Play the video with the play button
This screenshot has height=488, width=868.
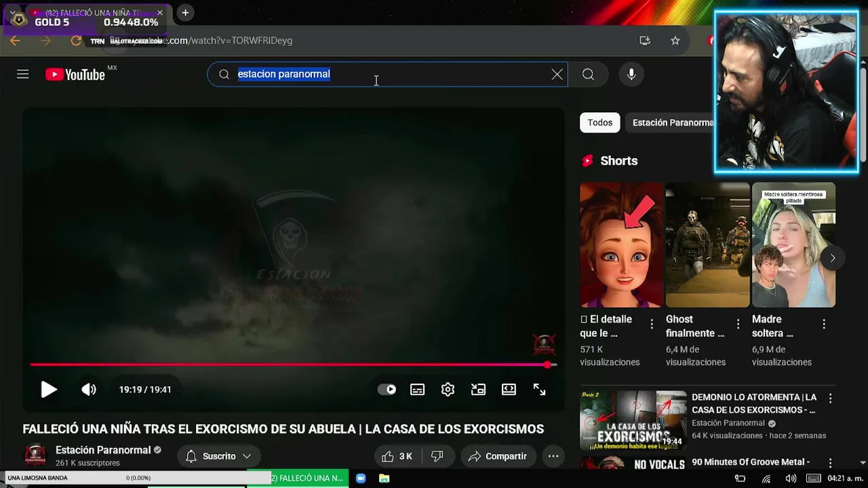click(x=49, y=390)
